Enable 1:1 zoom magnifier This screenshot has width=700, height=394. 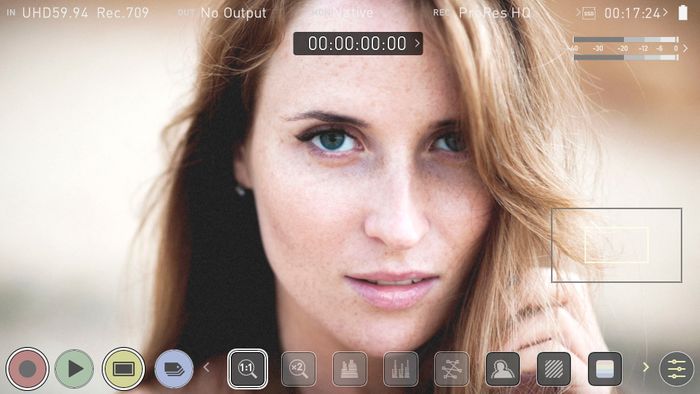pyautogui.click(x=247, y=369)
